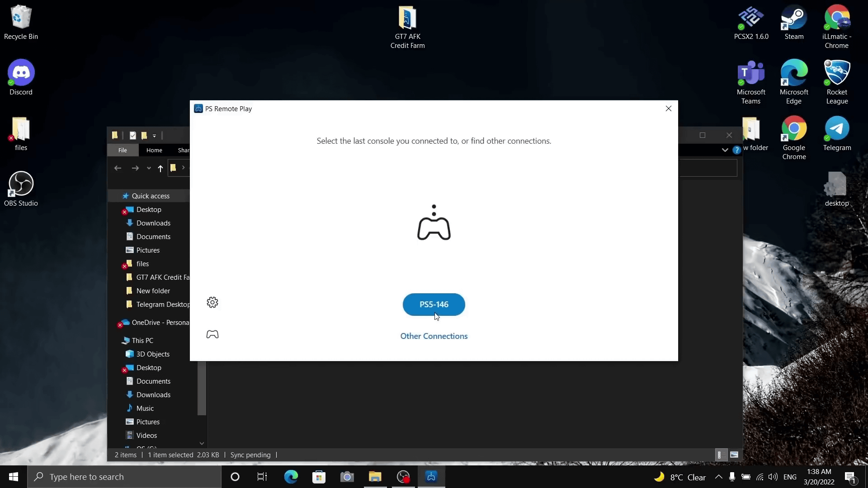Viewport: 868px width, 488px height.
Task: Launch OBS Studio desktop shortcut
Action: click(x=21, y=189)
